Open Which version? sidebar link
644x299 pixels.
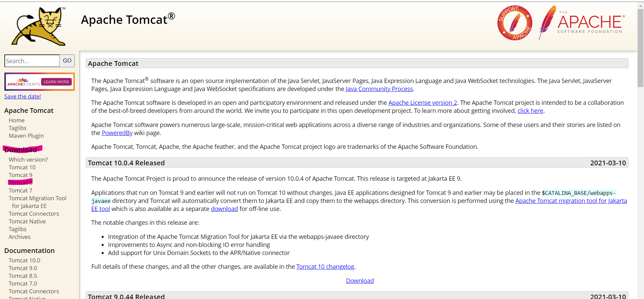tap(28, 160)
